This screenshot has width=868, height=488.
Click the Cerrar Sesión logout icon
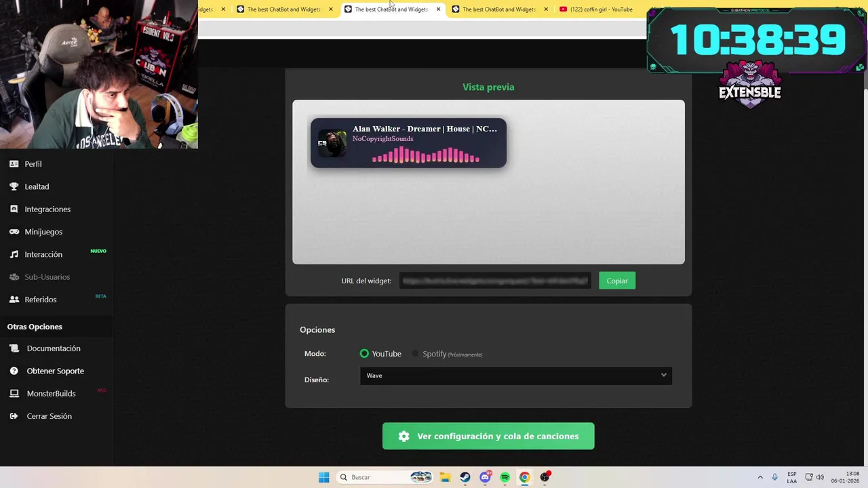14,416
